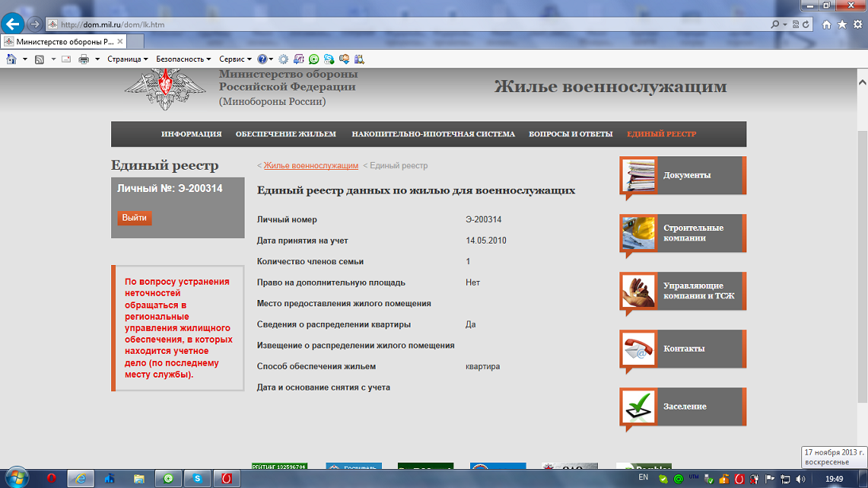Image resolution: width=868 pixels, height=488 pixels.
Task: Click the Заселение checkmark icon
Action: [x=638, y=407]
